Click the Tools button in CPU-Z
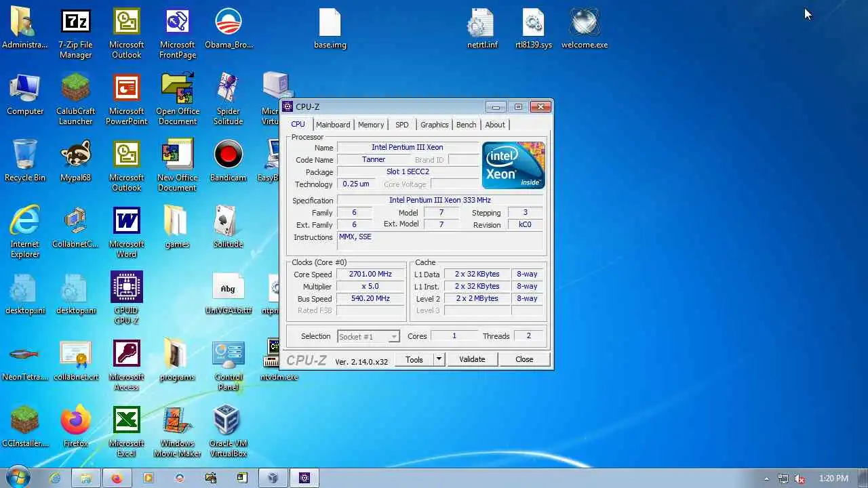Viewport: 868px width, 488px height. [x=414, y=360]
